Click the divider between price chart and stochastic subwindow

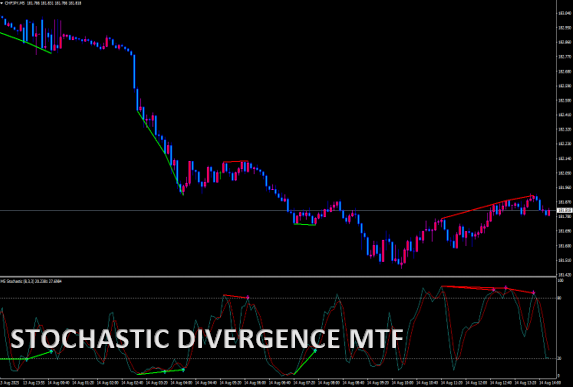click(278, 277)
